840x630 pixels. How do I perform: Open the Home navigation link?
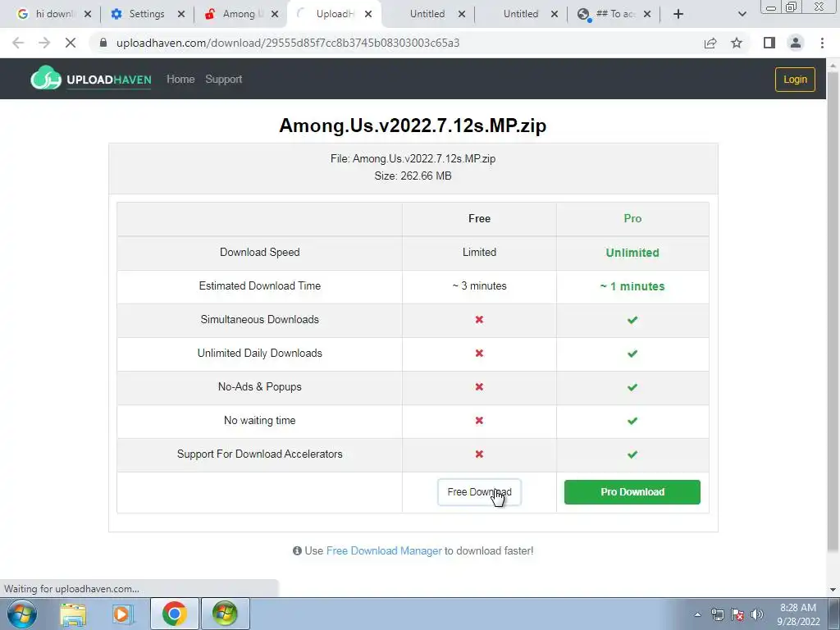pos(180,80)
